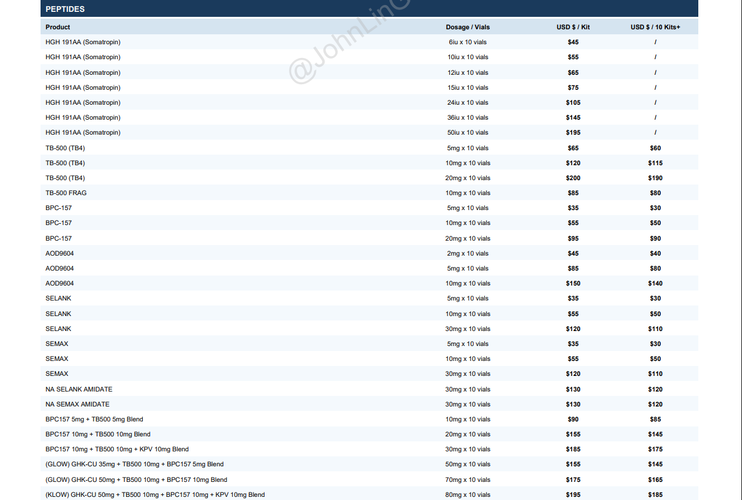Click SELANK in the 5mg row
This screenshot has height=500, width=742.
pos(58,298)
